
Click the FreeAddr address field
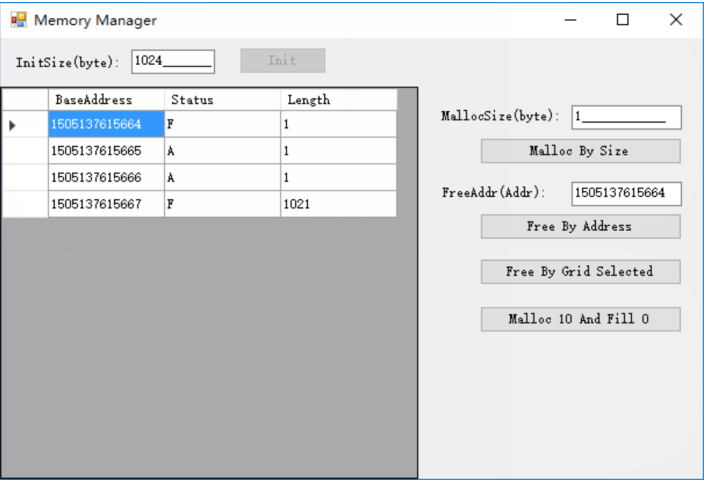click(x=626, y=193)
